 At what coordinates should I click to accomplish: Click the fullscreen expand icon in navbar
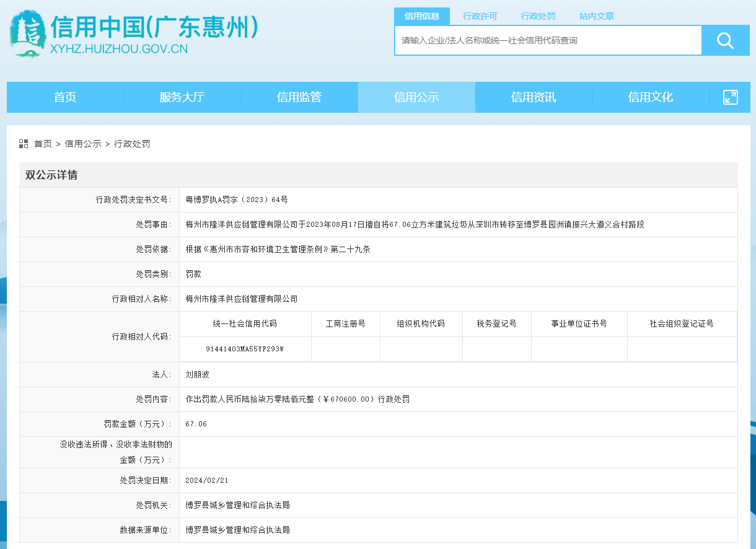[x=731, y=97]
